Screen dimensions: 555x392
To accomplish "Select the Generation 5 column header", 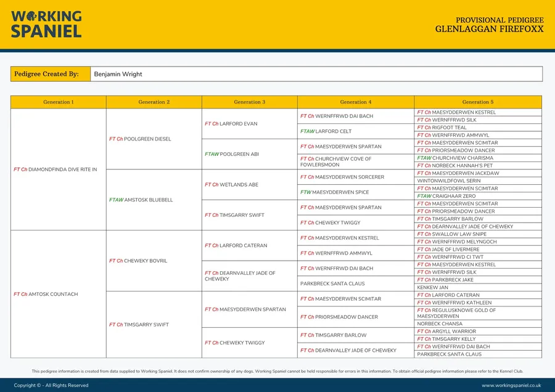I will (x=477, y=102).
